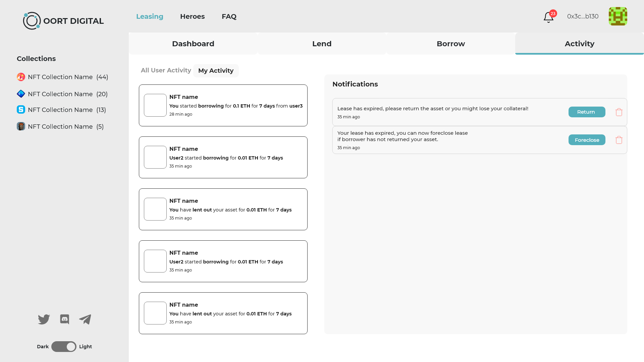The image size is (644, 362).
Task: Delete the lease-expired Return notification
Action: (x=619, y=112)
